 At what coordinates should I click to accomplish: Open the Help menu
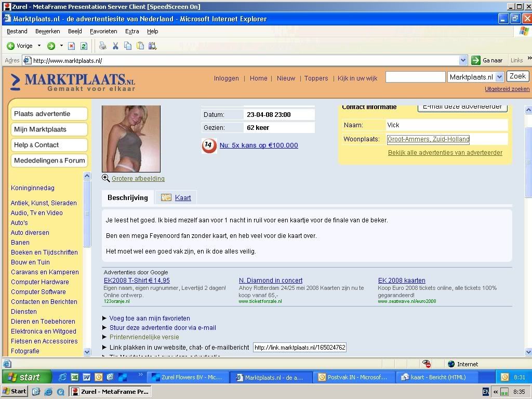pyautogui.click(x=153, y=31)
